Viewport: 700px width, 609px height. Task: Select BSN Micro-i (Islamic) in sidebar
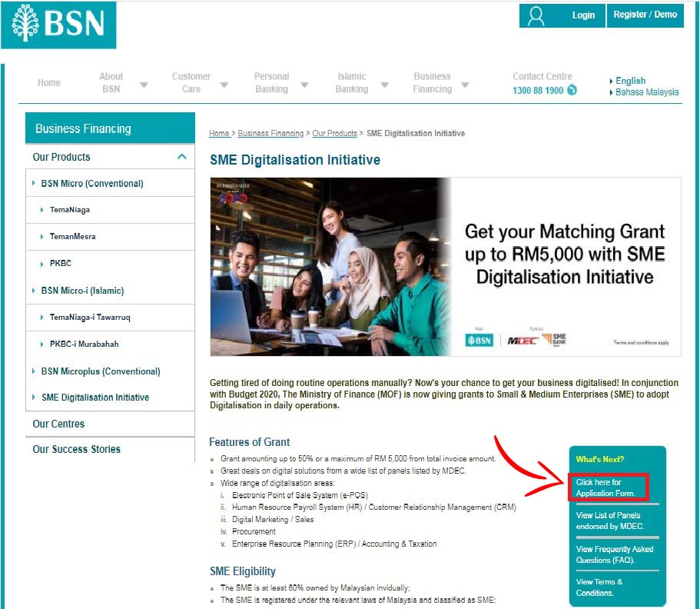point(82,291)
